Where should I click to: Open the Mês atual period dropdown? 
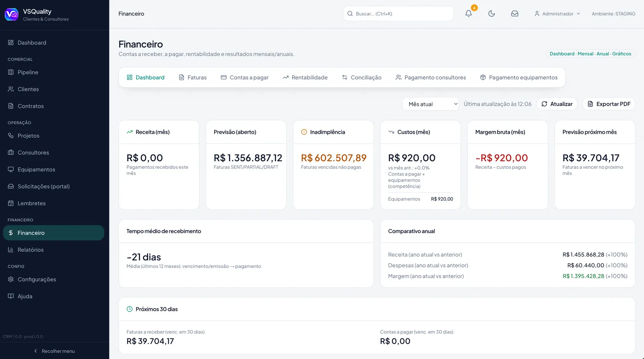click(431, 104)
